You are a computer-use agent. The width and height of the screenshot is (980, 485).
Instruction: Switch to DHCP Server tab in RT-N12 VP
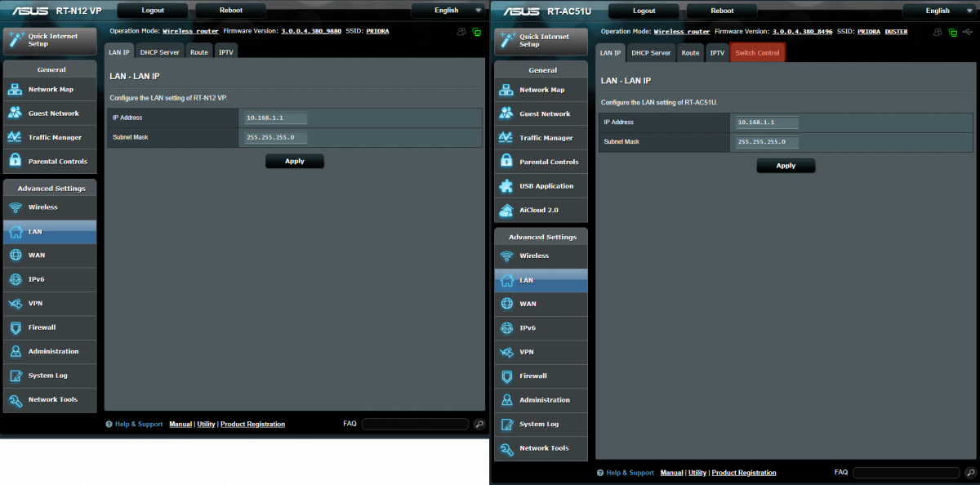(x=159, y=52)
